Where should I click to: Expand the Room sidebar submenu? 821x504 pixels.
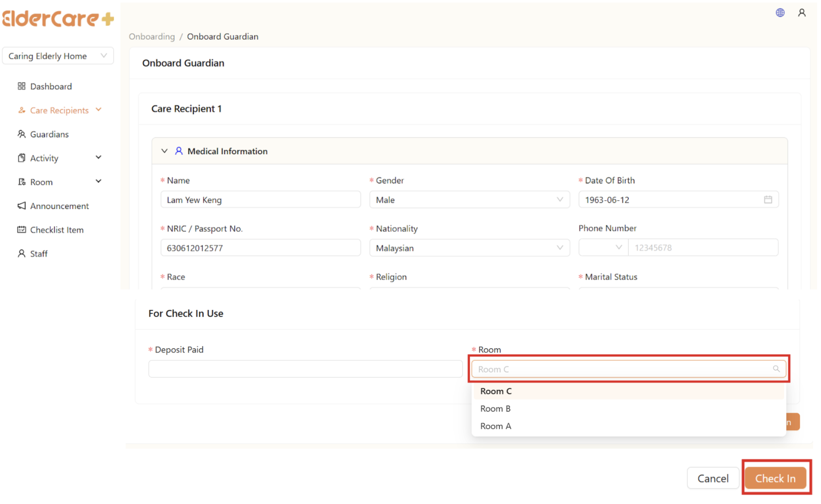pos(98,181)
